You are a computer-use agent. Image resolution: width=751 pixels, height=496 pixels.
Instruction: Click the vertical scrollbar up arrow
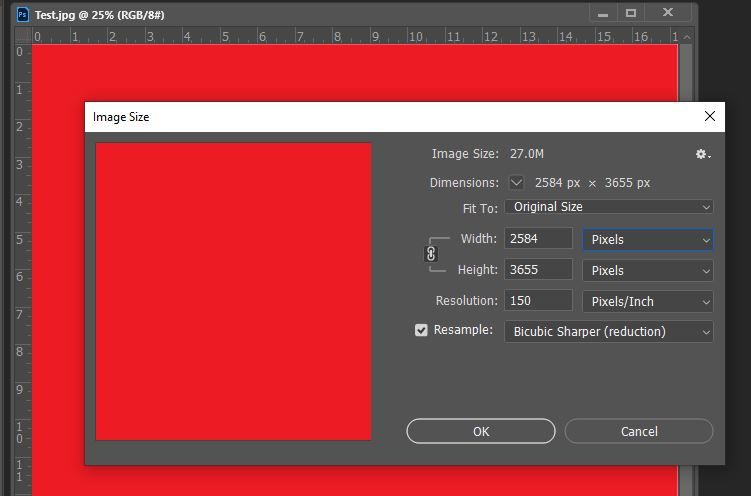coord(686,37)
